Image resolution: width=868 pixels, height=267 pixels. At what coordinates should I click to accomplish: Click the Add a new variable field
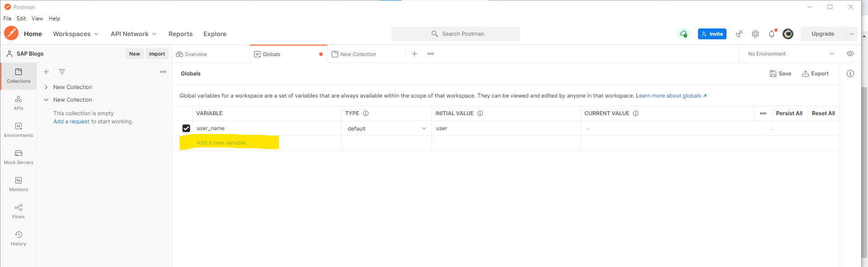click(x=267, y=143)
